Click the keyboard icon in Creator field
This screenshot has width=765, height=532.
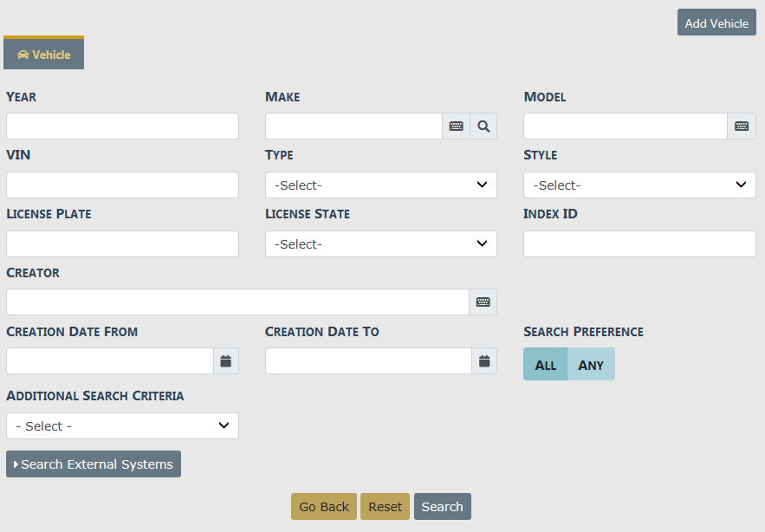(x=483, y=302)
